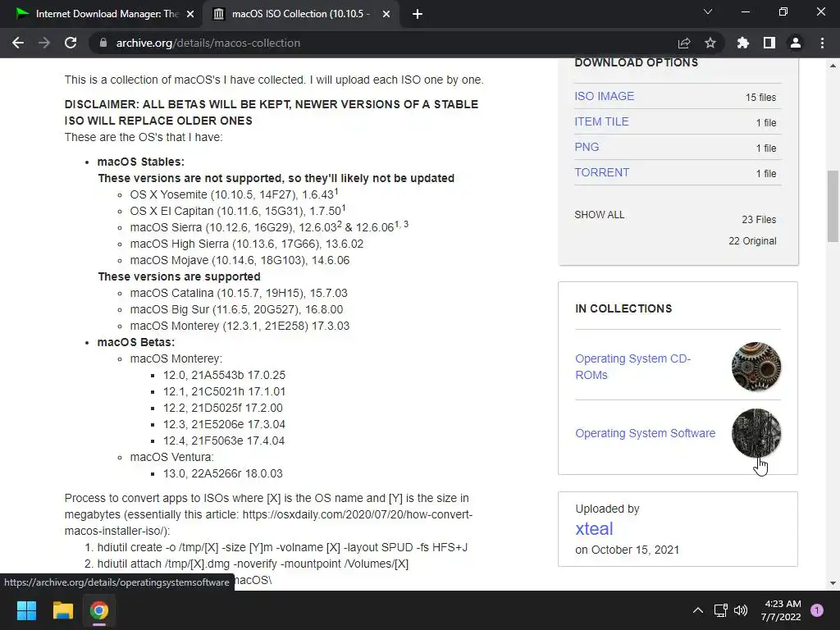Open the Windows Start menu
The width and height of the screenshot is (840, 630).
click(x=26, y=610)
